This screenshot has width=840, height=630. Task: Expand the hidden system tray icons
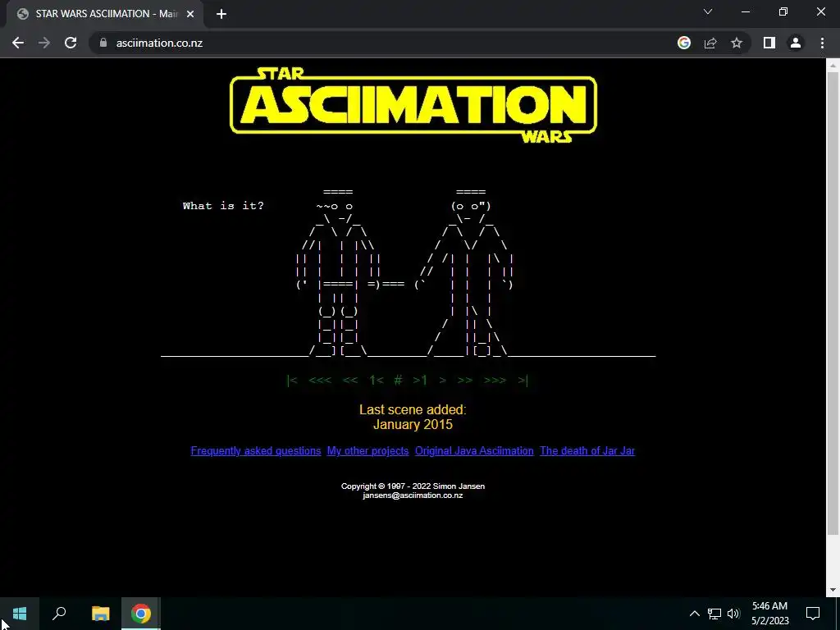pos(694,614)
